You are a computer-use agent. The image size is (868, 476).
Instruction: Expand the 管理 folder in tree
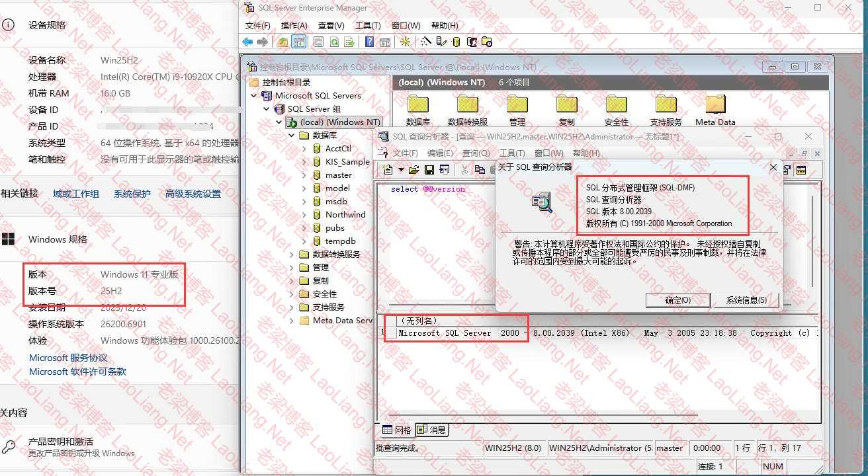click(x=292, y=268)
